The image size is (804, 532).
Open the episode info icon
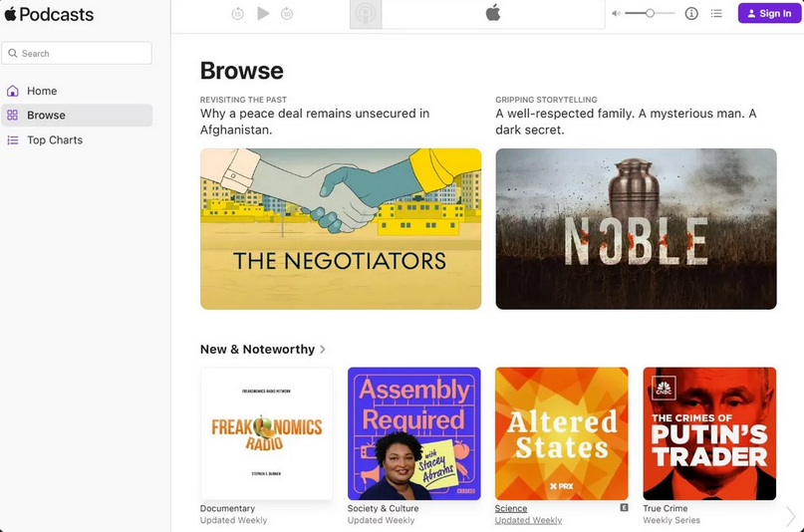(x=691, y=14)
